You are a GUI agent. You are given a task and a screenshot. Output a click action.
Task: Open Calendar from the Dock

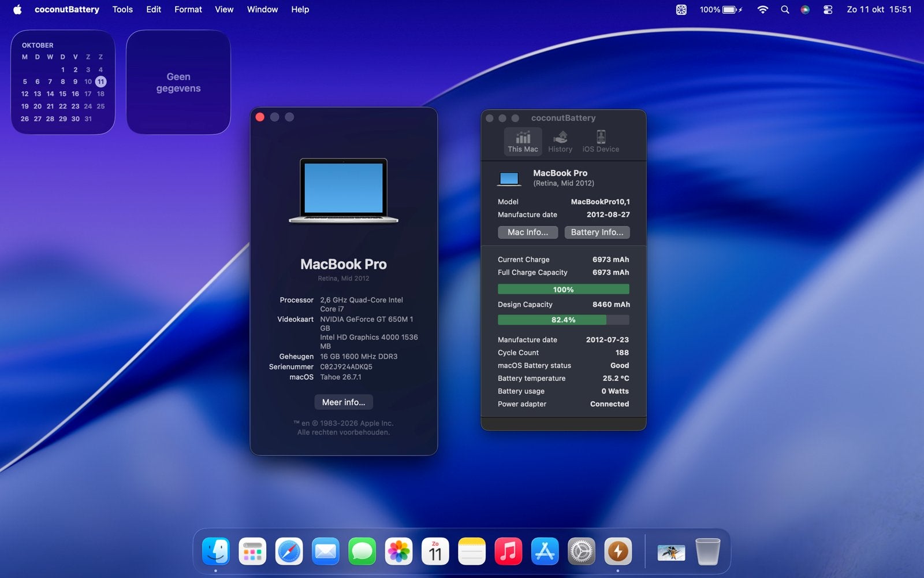[435, 551]
